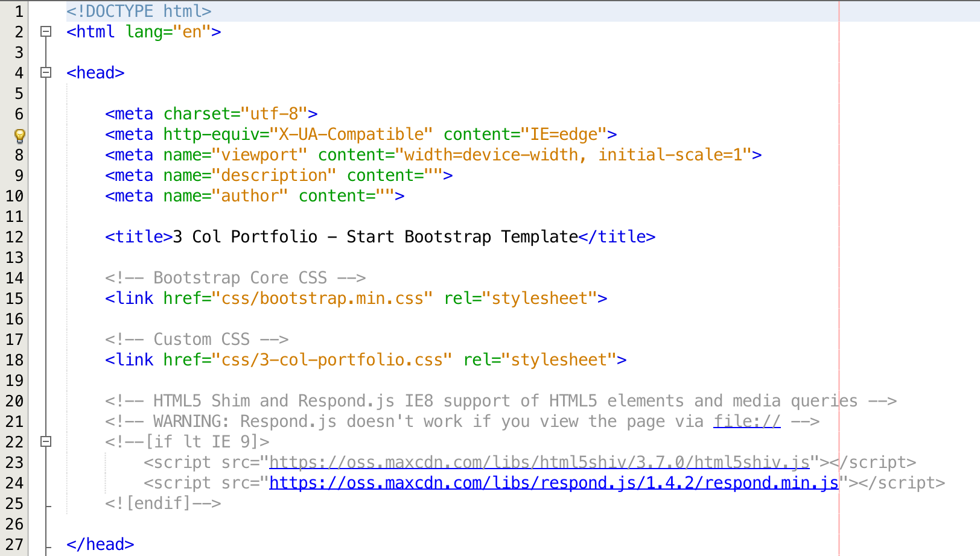
Task: Click the 'Custom CSS' comment
Action: coord(197,339)
